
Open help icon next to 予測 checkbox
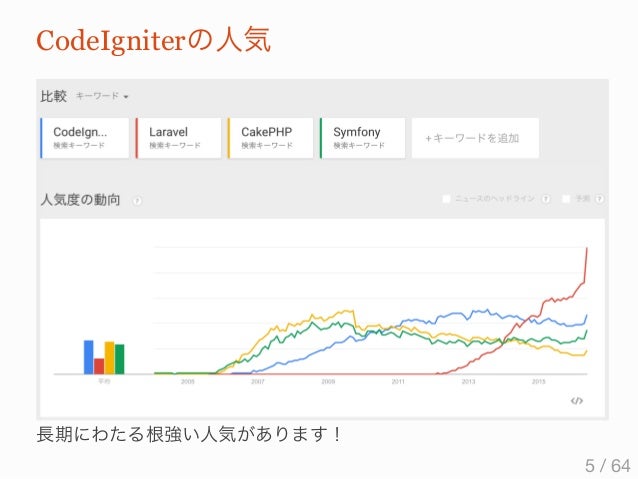pos(599,199)
